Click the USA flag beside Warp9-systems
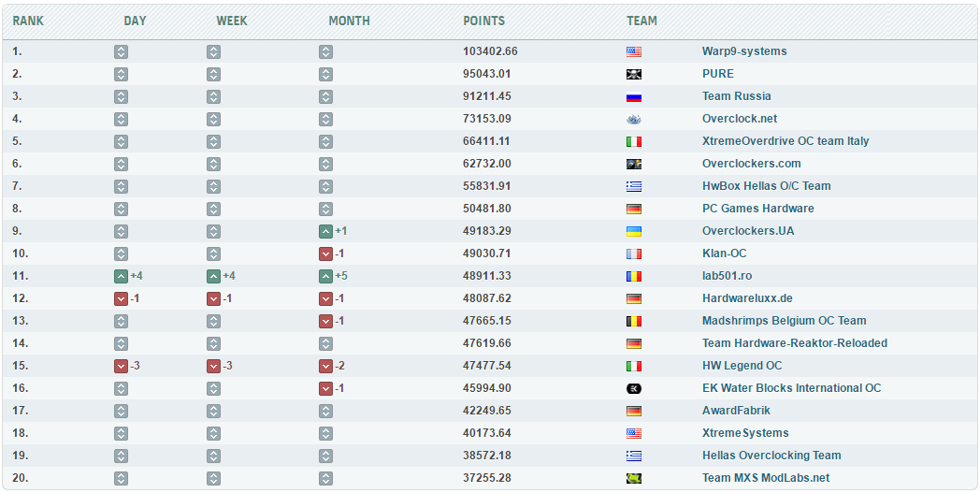This screenshot has height=493, width=980. pos(633,51)
